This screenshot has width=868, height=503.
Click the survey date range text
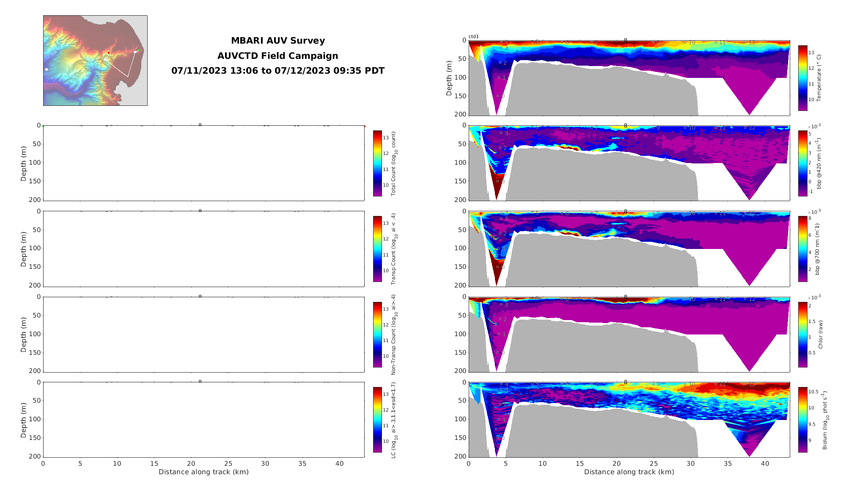[x=278, y=71]
